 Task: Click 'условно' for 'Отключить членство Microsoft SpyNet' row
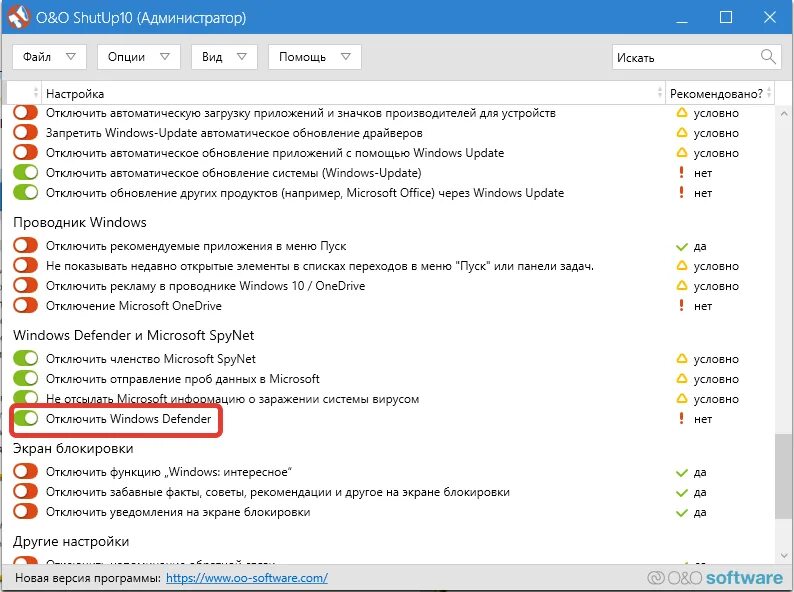pyautogui.click(x=716, y=359)
